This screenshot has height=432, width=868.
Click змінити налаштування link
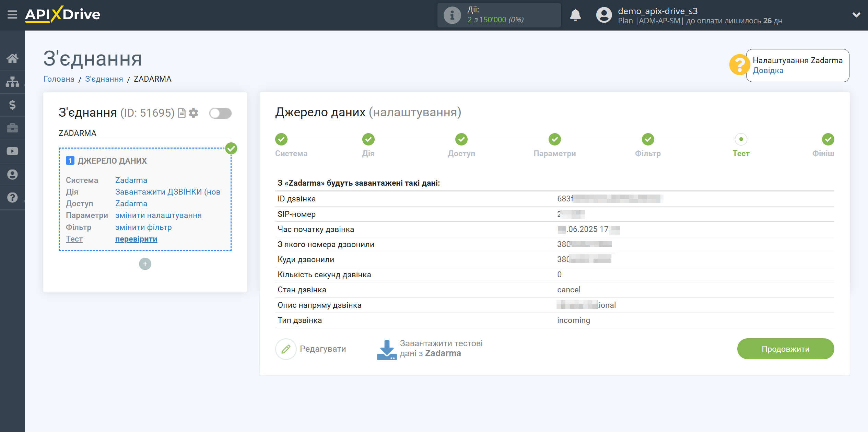pos(159,215)
